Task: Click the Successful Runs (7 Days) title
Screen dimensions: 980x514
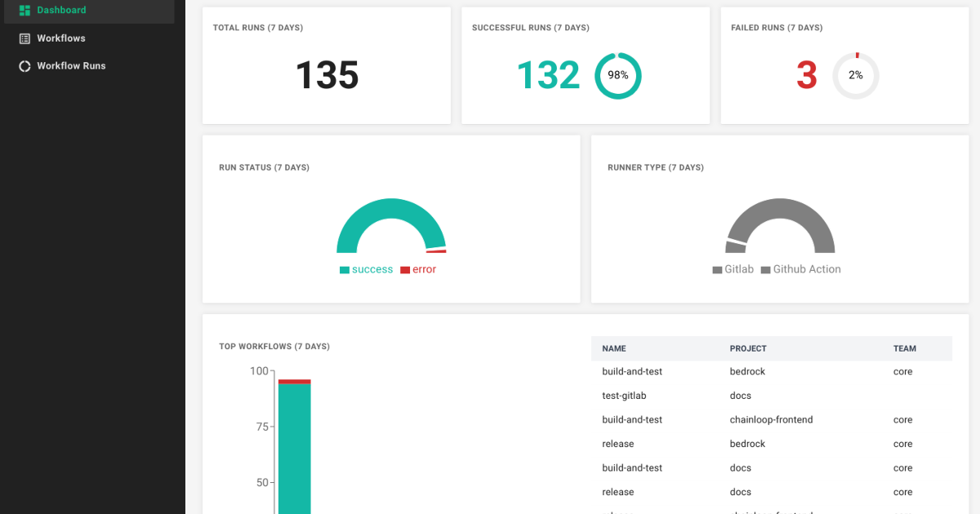Action: 531,28
